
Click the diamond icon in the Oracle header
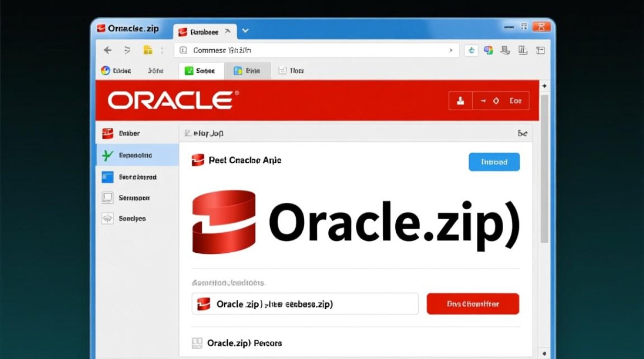pos(497,101)
